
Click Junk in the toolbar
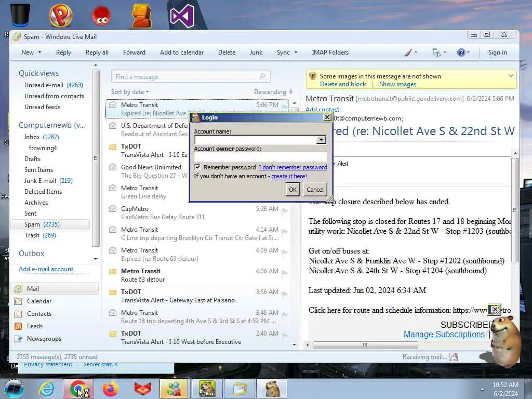click(256, 52)
